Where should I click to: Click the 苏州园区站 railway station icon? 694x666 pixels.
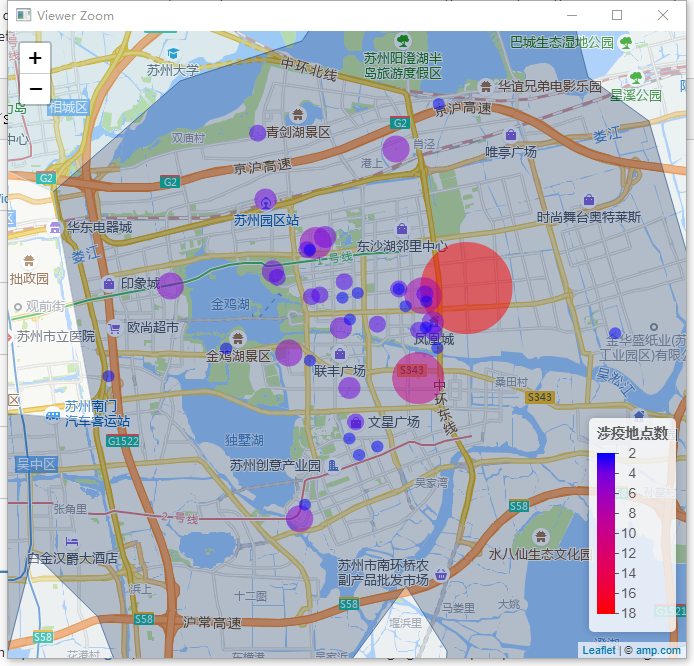(266, 203)
